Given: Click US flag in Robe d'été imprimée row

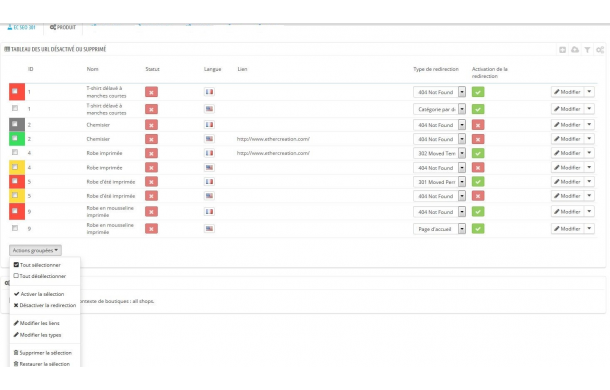Looking at the screenshot, I should coord(209,196).
